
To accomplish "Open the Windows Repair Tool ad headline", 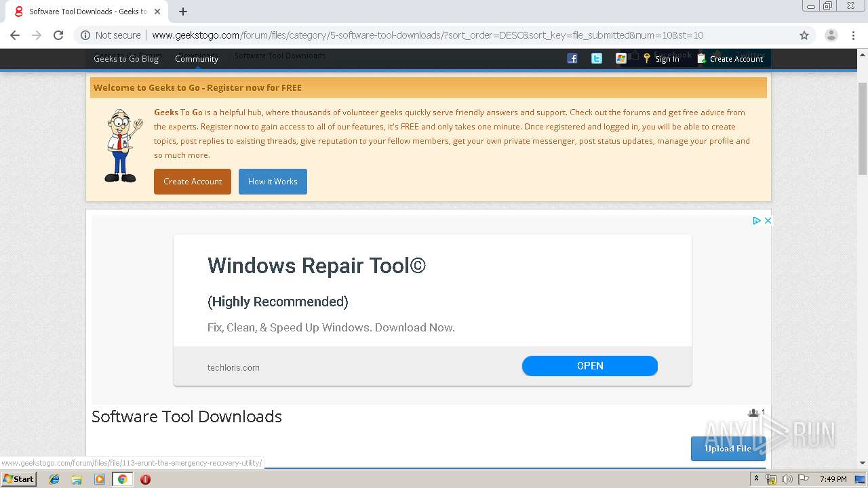I will pyautogui.click(x=317, y=266).
